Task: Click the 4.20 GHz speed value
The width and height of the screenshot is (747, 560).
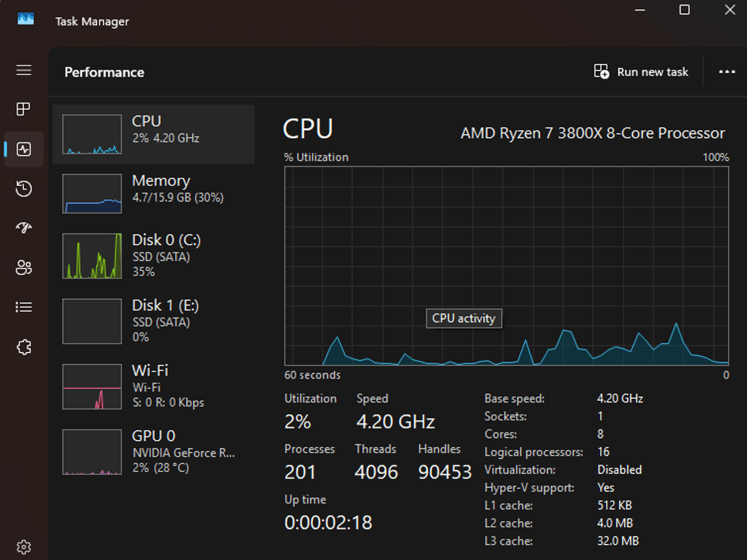Action: click(395, 422)
